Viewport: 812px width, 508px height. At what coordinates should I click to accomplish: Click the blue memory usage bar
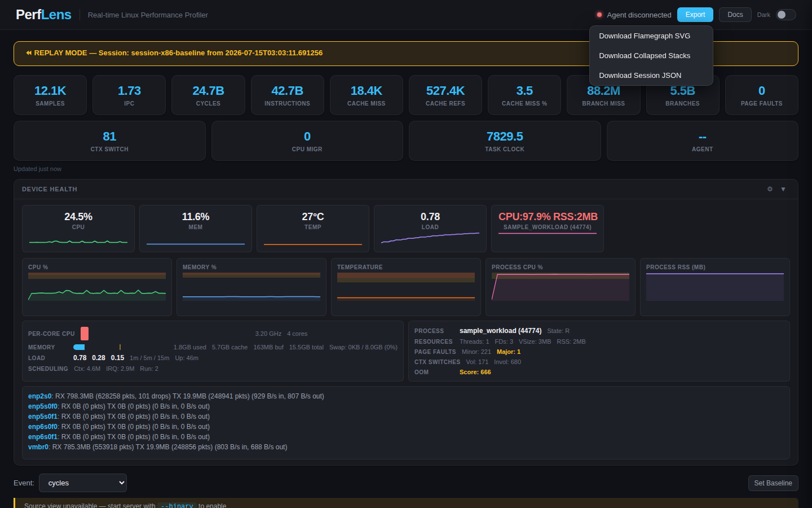(79, 347)
